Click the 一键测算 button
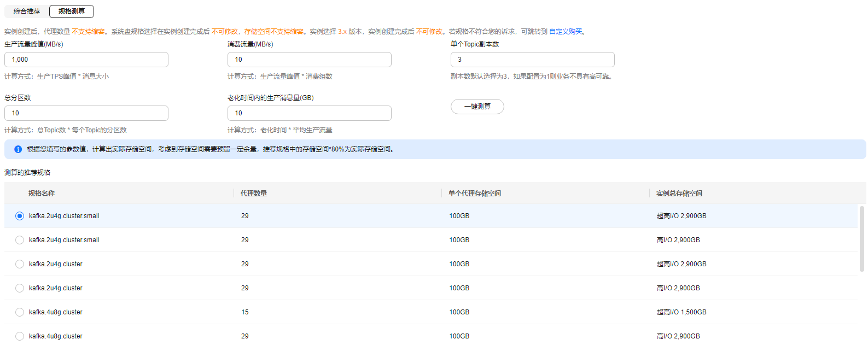 click(x=477, y=107)
